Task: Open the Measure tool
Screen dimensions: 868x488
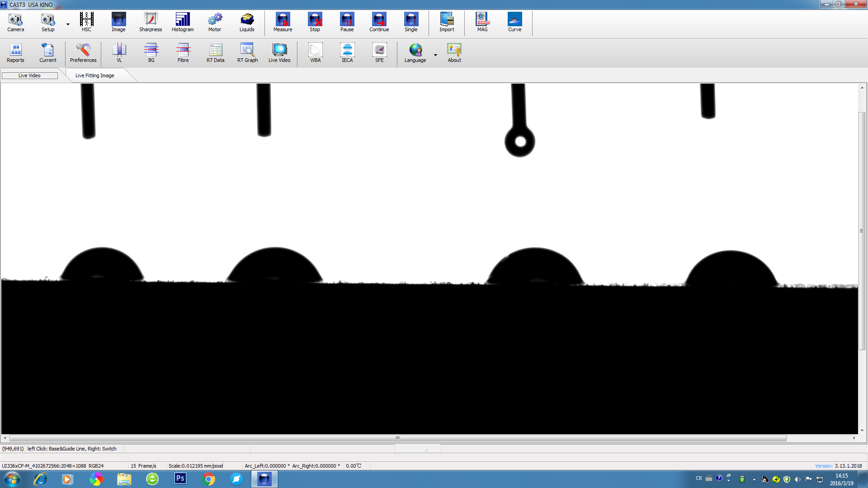Action: [283, 21]
